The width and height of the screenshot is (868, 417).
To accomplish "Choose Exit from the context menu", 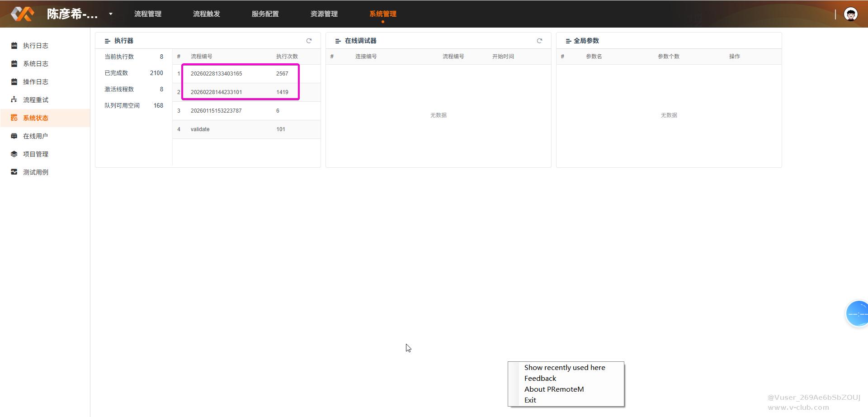I will point(530,400).
